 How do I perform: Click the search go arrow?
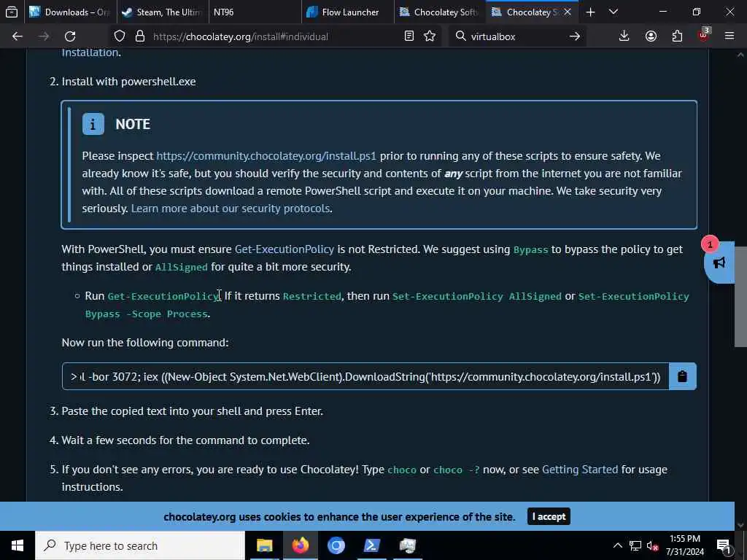tap(575, 36)
